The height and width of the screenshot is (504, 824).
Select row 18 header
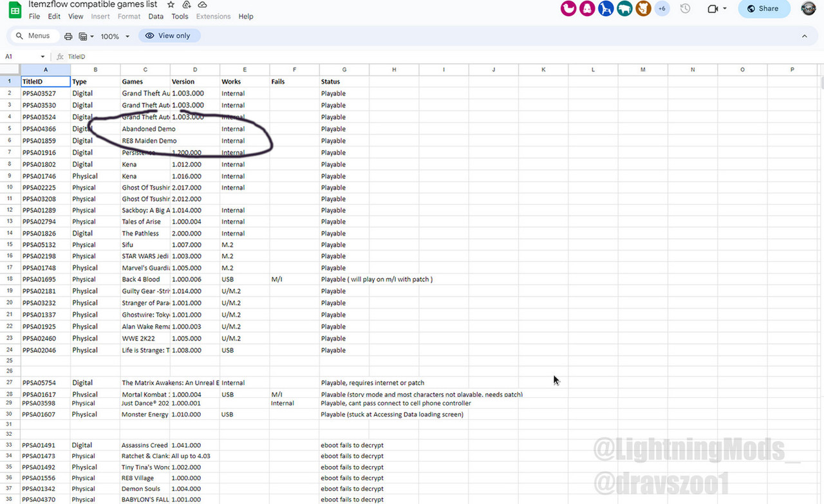(x=10, y=279)
